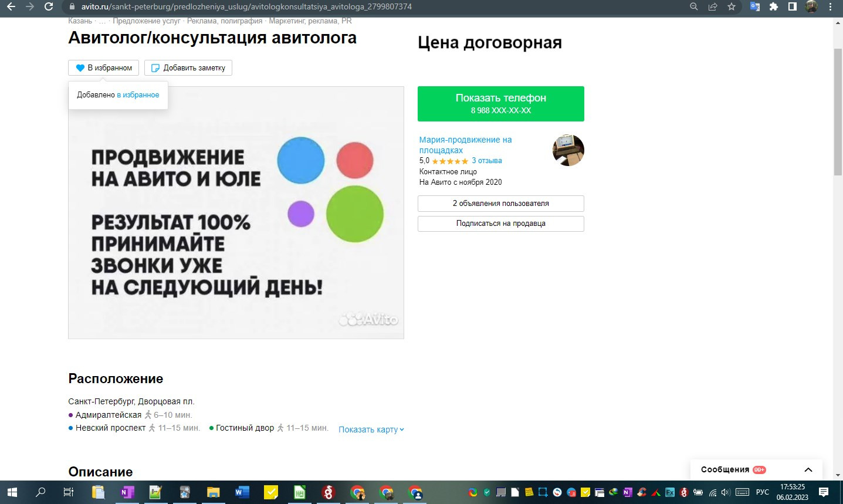This screenshot has width=843, height=504.
Task: Switch to LibreOffice Calc in the taskbar
Action: pyautogui.click(x=299, y=492)
